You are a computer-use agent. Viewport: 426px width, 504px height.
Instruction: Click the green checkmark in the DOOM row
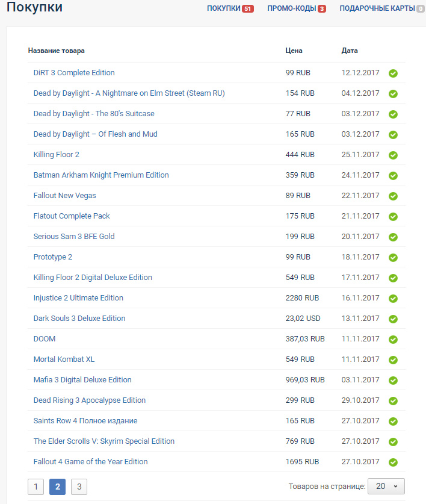click(393, 340)
